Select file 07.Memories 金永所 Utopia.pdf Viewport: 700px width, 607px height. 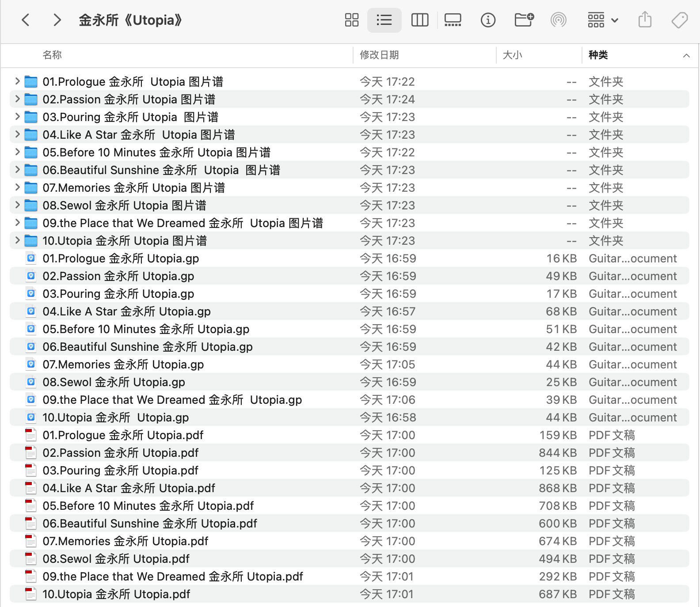tap(126, 541)
